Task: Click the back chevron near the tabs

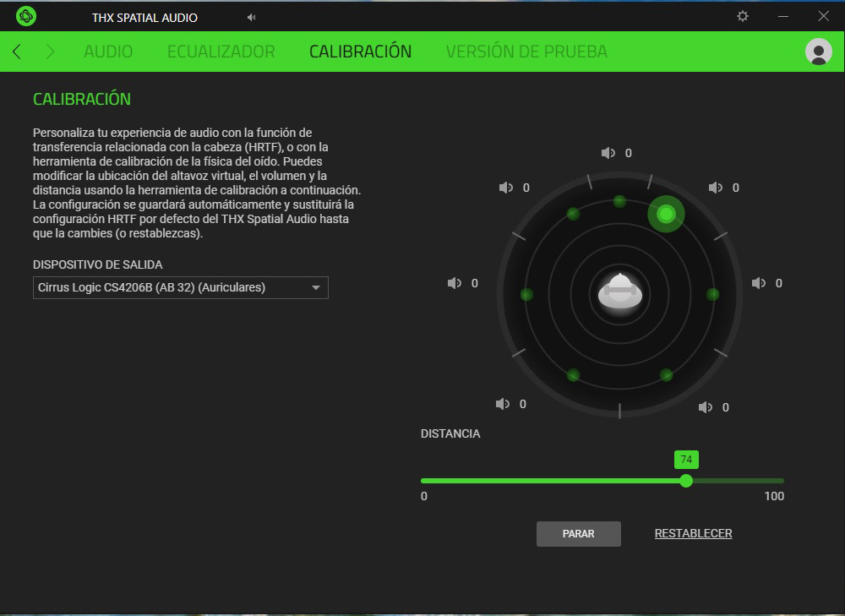Action: pyautogui.click(x=16, y=52)
